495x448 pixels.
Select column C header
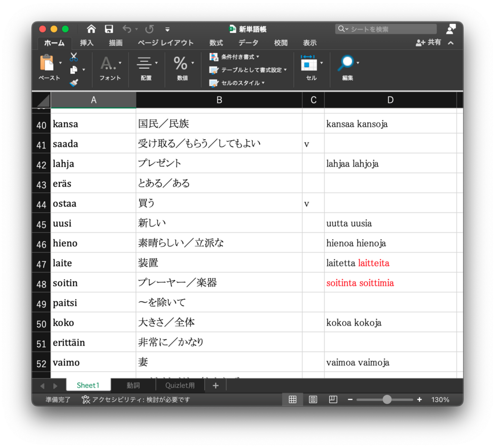pos(313,100)
